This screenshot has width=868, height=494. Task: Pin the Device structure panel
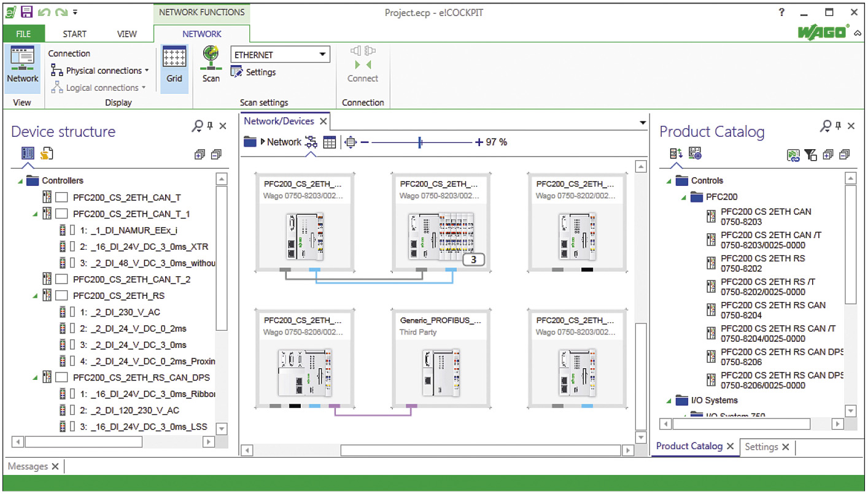[210, 126]
